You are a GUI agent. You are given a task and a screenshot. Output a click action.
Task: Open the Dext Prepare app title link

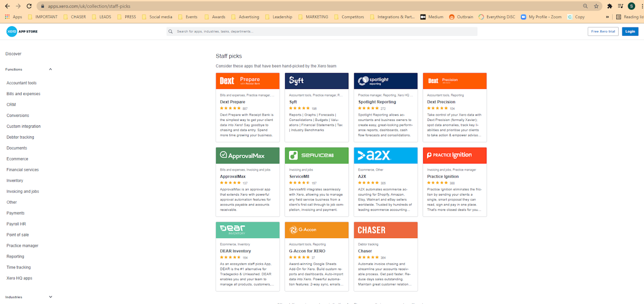tap(232, 102)
